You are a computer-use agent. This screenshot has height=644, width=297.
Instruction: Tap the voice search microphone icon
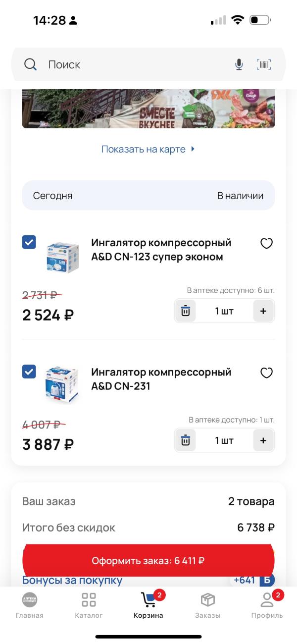[x=239, y=64]
